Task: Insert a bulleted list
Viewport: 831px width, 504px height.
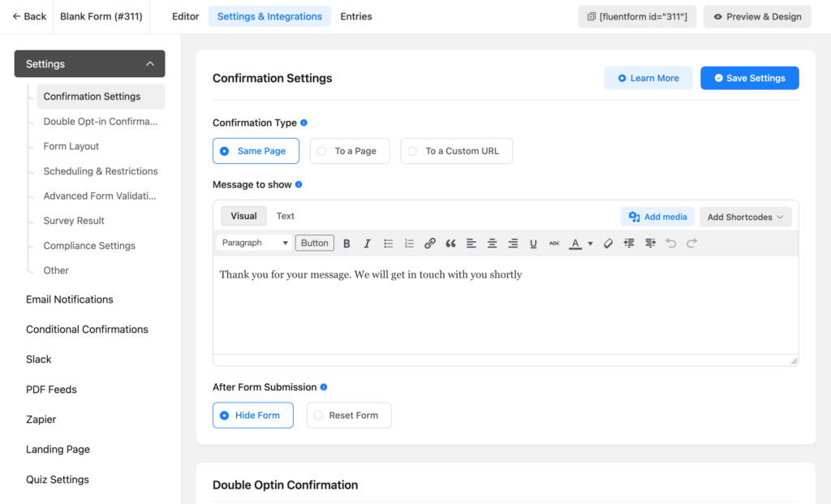Action: [x=388, y=243]
